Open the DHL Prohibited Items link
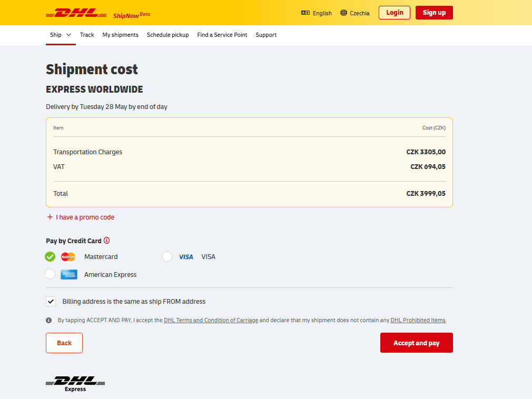The image size is (532, 399). 418,321
